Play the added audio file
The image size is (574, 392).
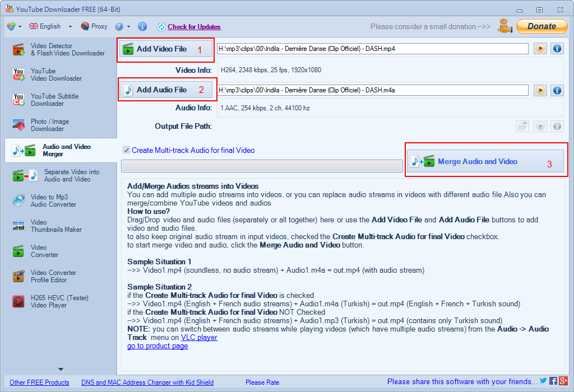540,90
